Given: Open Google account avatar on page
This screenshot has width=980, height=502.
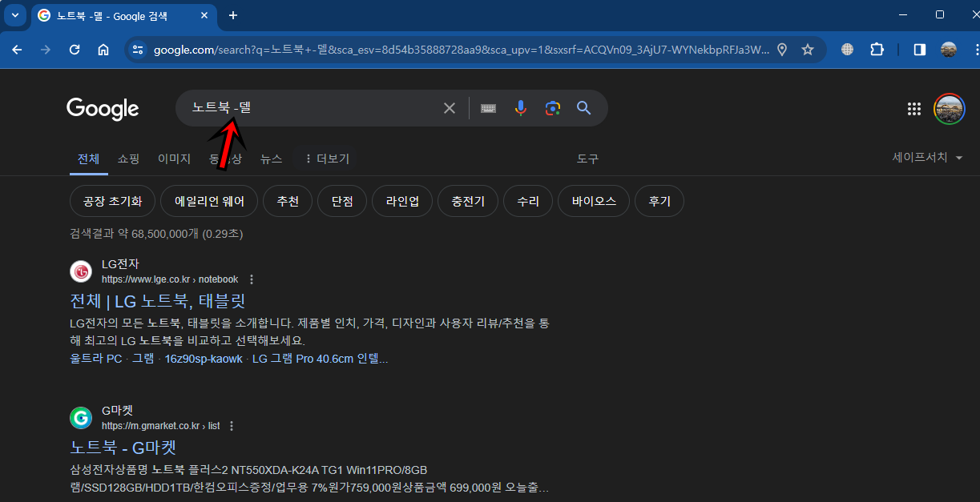Looking at the screenshot, I should 950,109.
